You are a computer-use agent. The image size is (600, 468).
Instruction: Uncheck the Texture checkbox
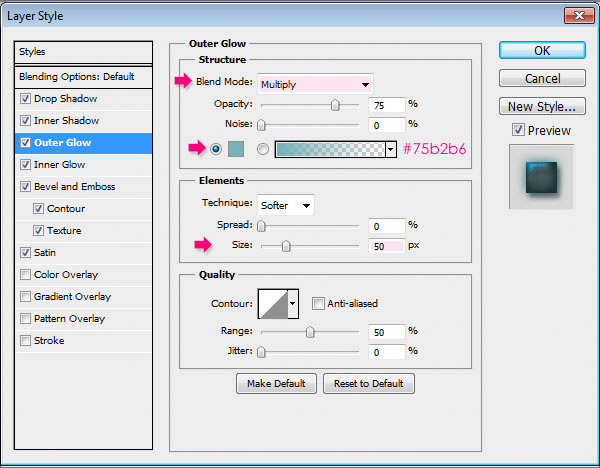38,231
